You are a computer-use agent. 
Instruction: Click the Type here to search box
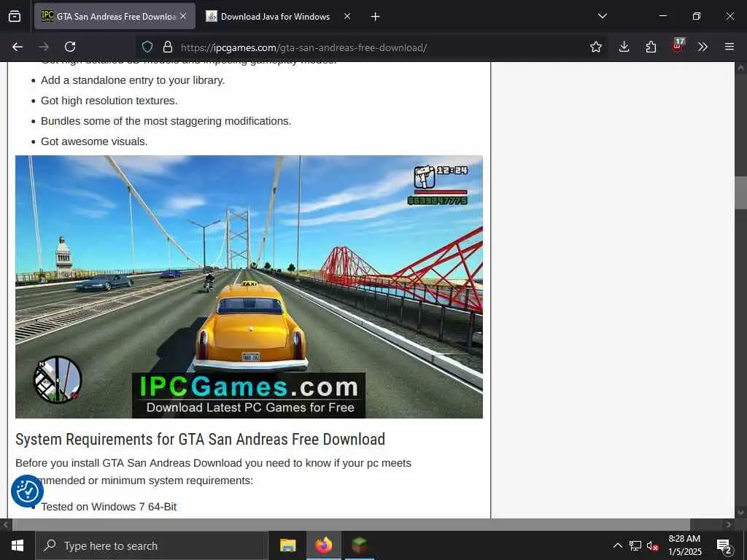pos(152,545)
